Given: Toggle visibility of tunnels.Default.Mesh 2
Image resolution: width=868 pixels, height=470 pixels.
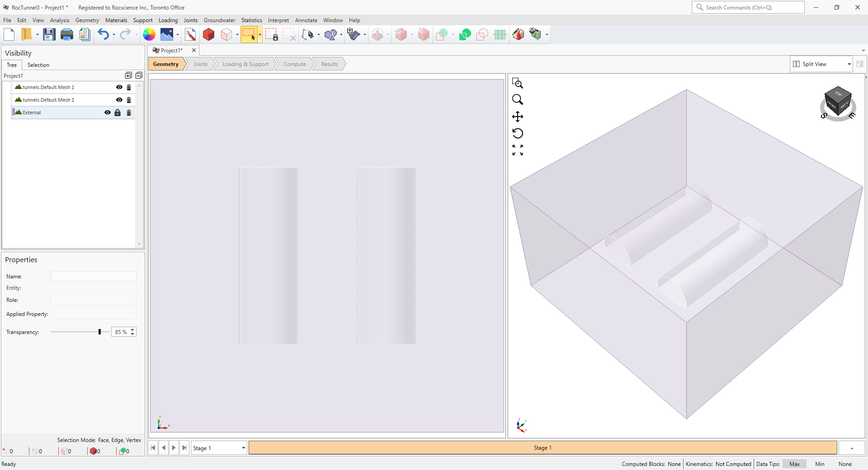Looking at the screenshot, I should [119, 100].
